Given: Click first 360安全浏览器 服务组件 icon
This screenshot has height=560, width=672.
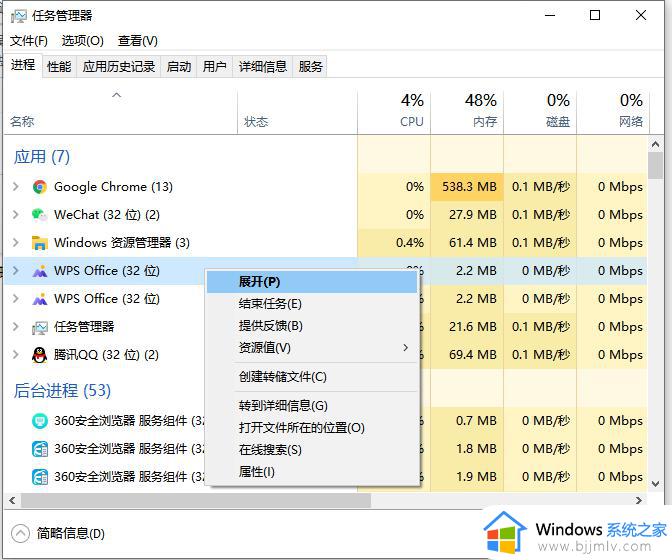Looking at the screenshot, I should pos(39,421).
